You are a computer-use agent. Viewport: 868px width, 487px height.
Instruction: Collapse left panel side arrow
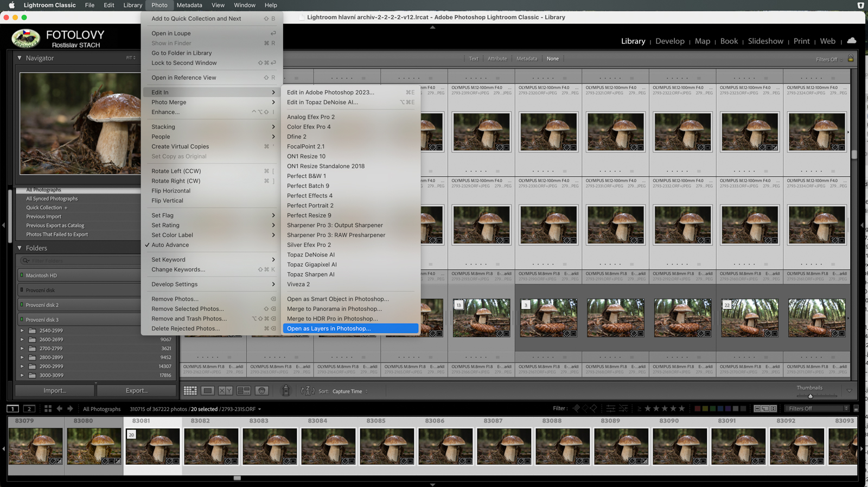coord(3,225)
